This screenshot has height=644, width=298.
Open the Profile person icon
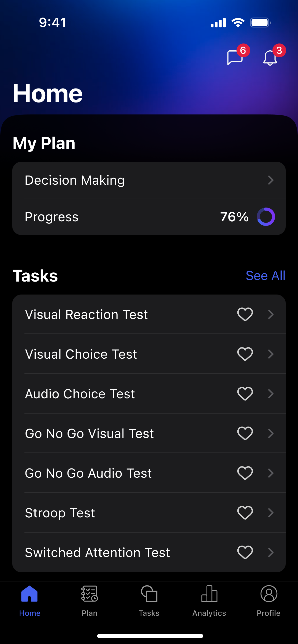pos(269,594)
